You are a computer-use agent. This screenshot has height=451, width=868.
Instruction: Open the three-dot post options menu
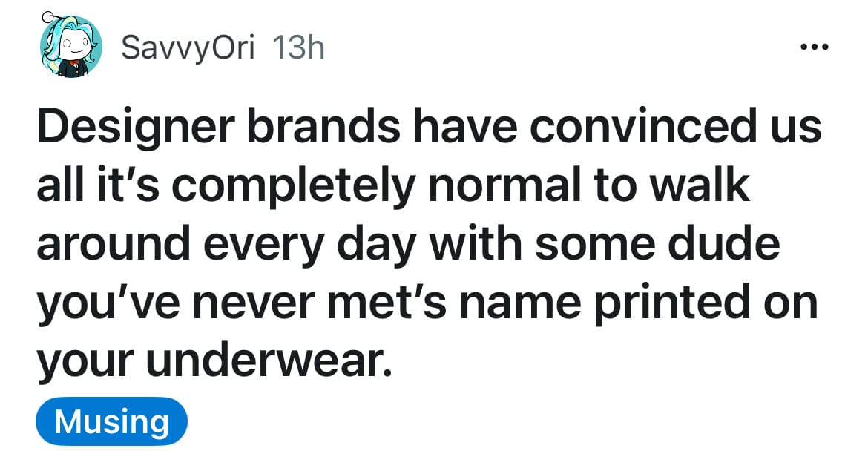[815, 47]
